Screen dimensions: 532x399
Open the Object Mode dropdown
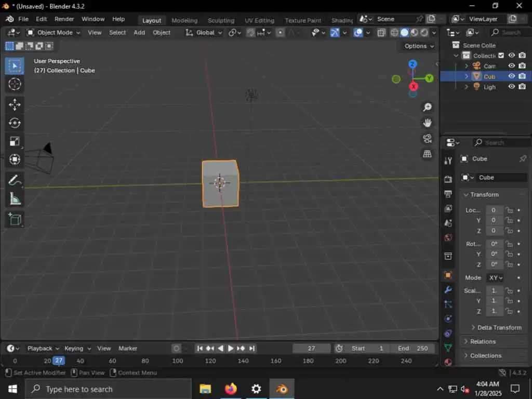[54, 33]
